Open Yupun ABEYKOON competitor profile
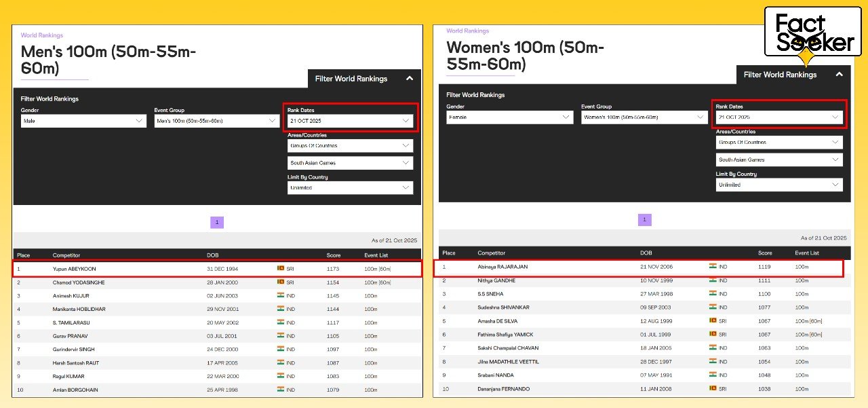 [x=75, y=269]
